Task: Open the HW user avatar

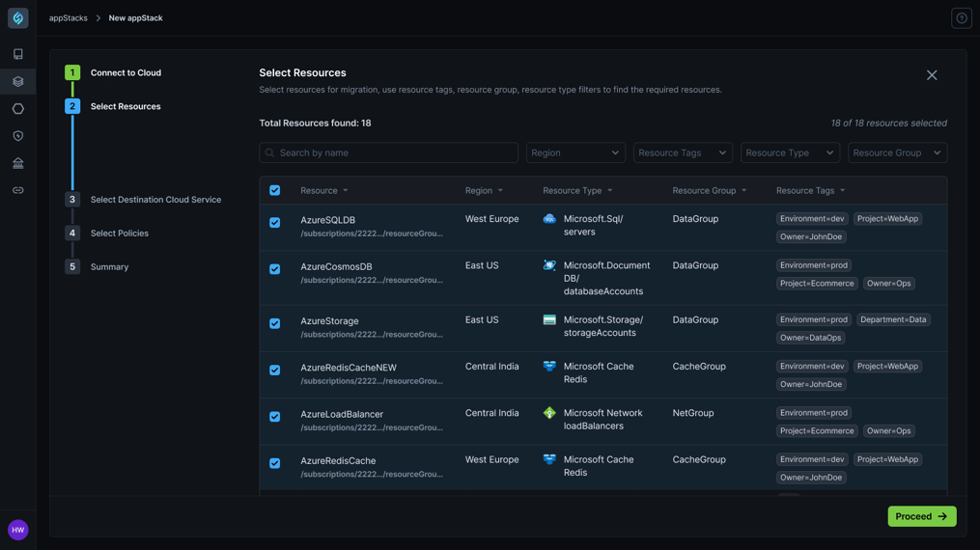Action: [x=18, y=530]
